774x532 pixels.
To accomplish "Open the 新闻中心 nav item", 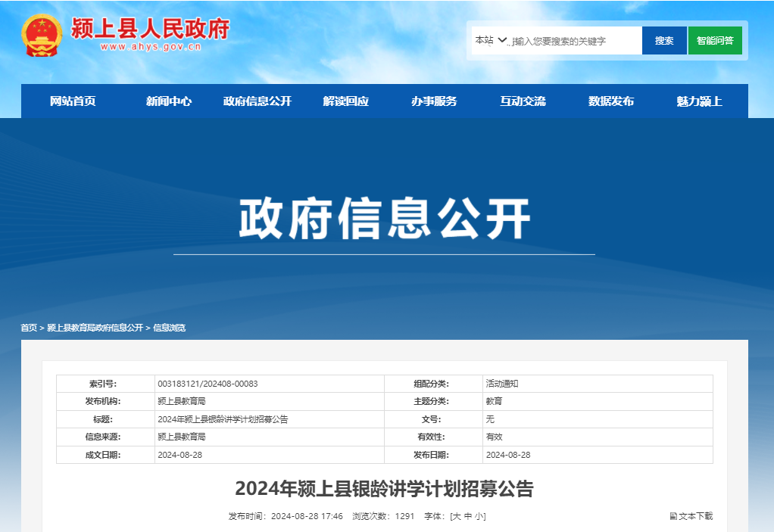I will pos(169,101).
